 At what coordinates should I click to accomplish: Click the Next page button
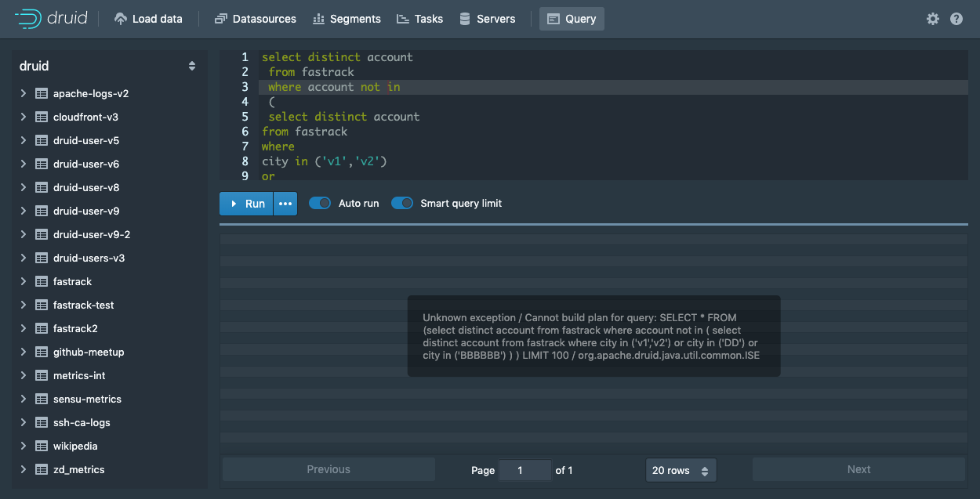coord(858,469)
